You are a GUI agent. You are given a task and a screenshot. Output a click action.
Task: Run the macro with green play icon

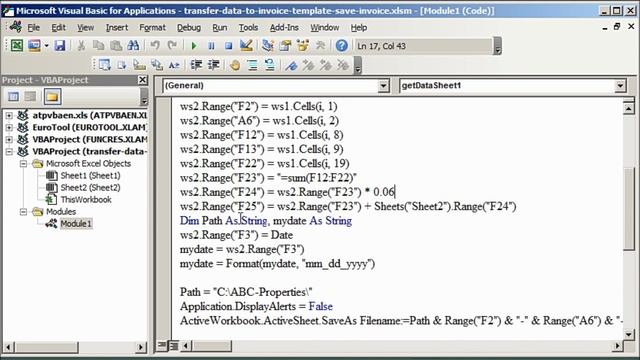click(x=194, y=46)
